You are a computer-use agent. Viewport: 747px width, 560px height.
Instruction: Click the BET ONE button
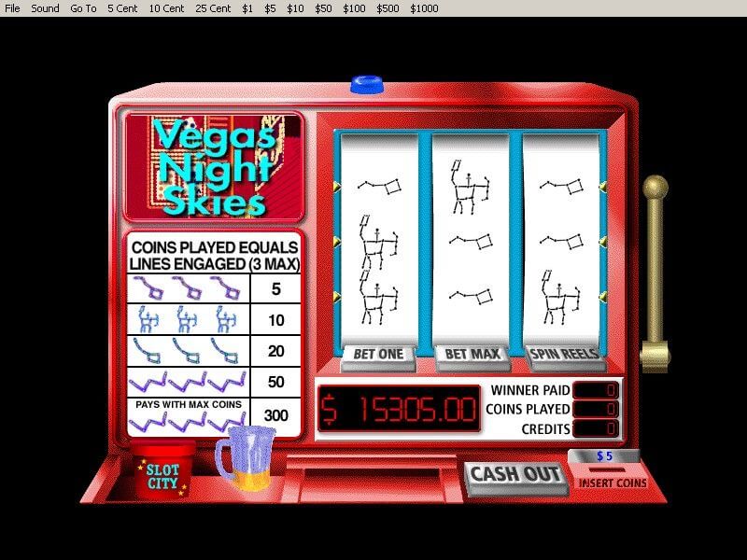tap(378, 356)
